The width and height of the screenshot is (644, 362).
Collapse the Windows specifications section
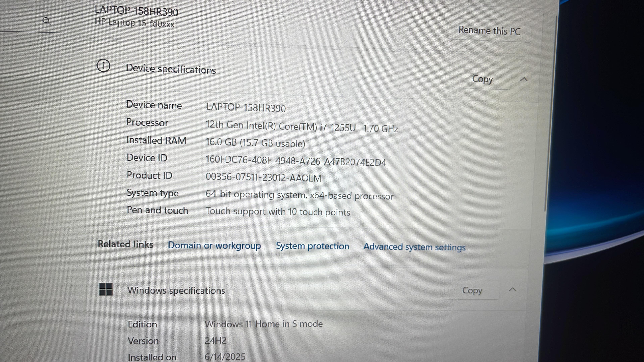click(512, 290)
